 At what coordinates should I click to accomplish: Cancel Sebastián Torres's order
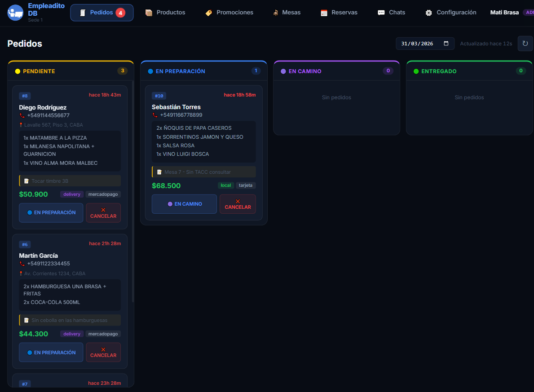point(238,204)
